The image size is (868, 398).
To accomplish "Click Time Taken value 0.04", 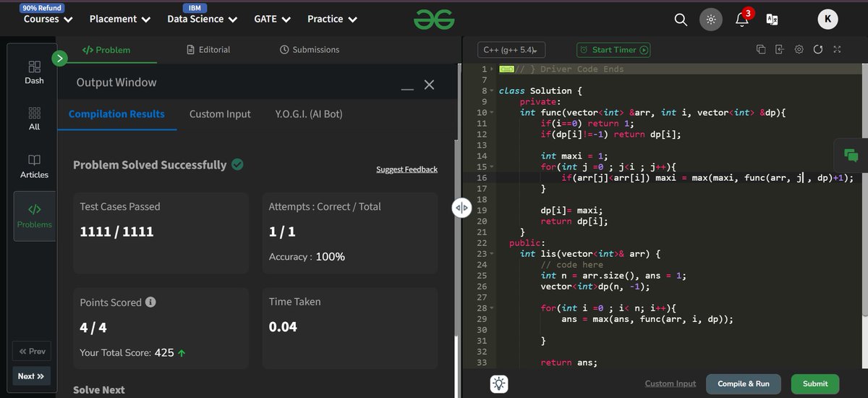I will click(x=283, y=327).
